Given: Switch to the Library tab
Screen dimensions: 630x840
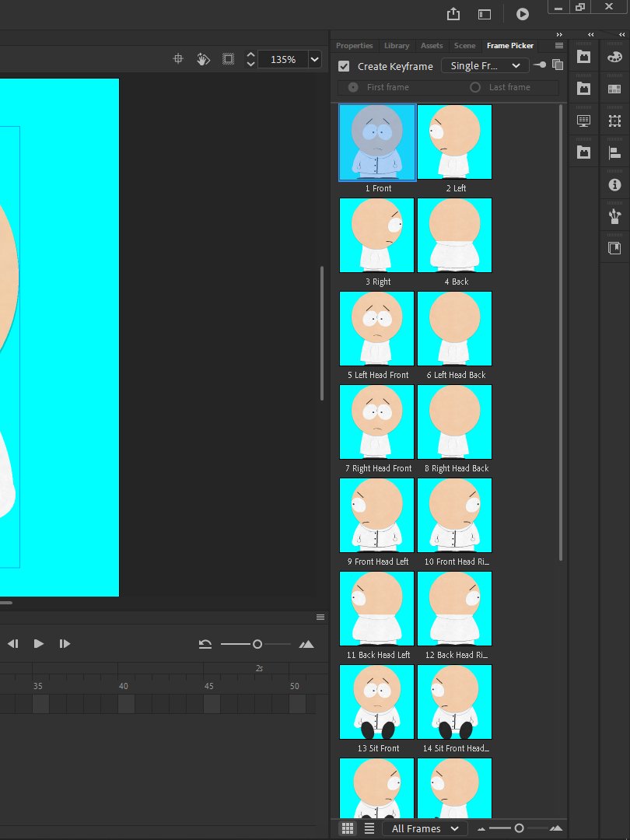Looking at the screenshot, I should [x=397, y=46].
